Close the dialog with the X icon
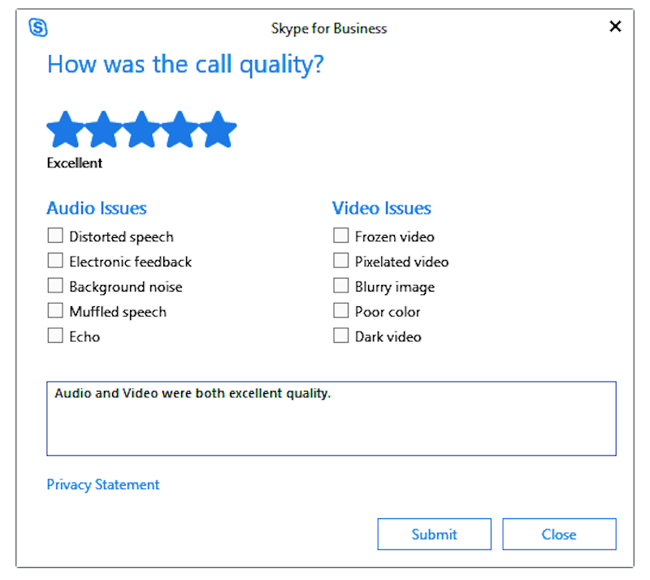The height and width of the screenshot is (580, 650). tap(615, 27)
